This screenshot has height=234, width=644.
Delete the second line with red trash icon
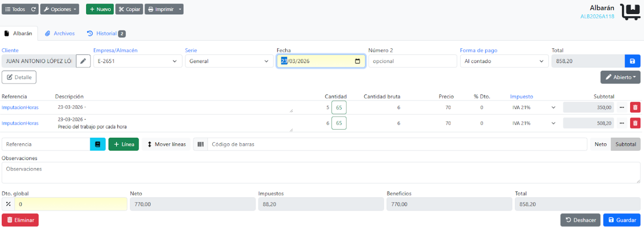click(x=635, y=123)
